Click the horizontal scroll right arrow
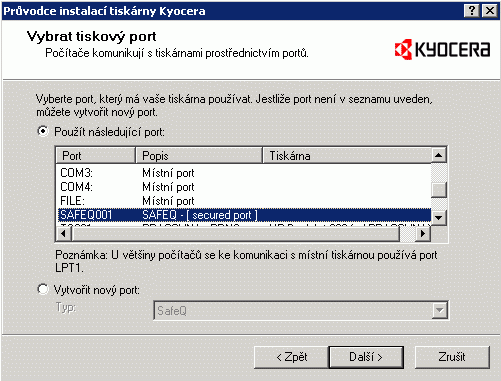Viewport: 501px width, 381px height. (x=423, y=234)
